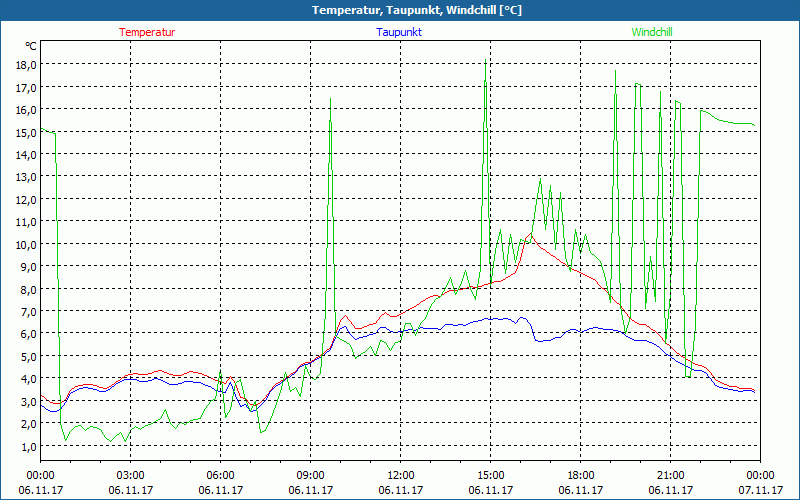Viewport: 800px width, 500px height.
Task: Click the 03:00 time axis label
Action: tap(130, 475)
